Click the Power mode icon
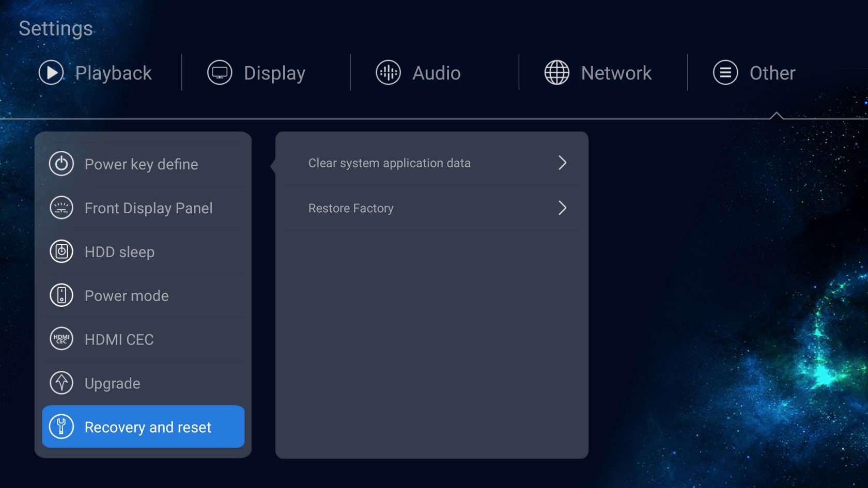 click(x=61, y=296)
